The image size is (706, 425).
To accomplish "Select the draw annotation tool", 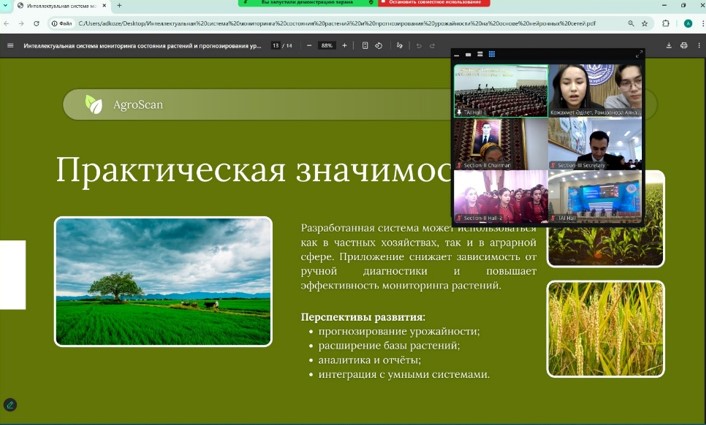I will tap(400, 45).
